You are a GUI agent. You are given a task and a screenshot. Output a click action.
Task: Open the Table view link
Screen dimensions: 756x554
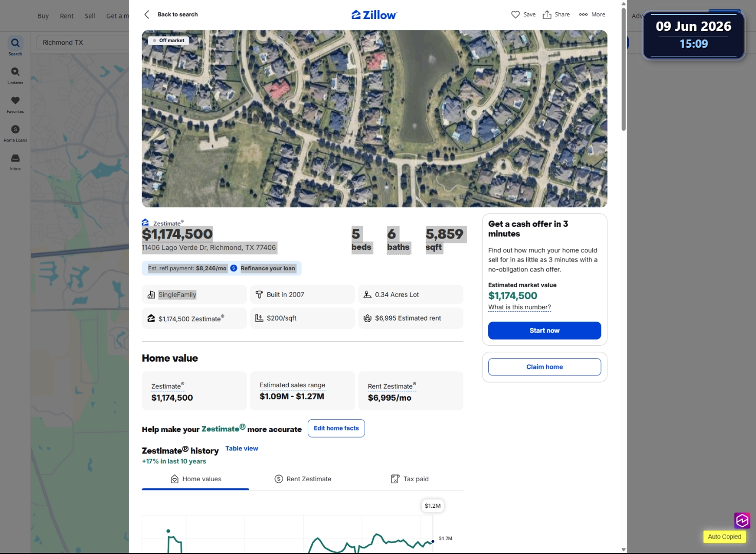point(242,448)
